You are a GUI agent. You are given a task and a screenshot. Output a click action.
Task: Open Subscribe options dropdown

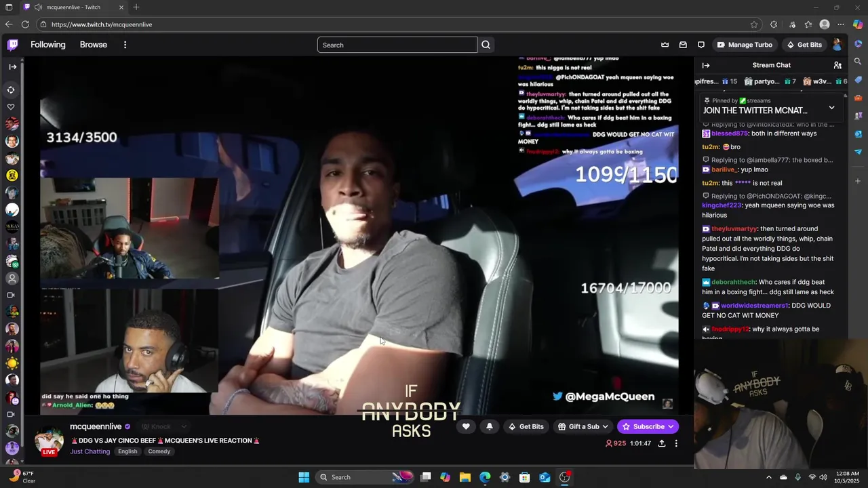point(671,426)
